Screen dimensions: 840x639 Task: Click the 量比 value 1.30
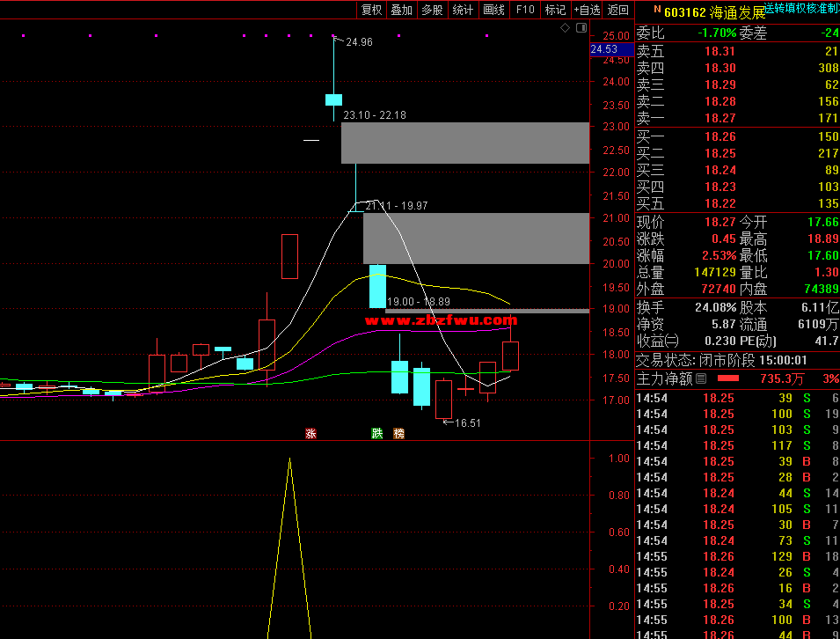[x=827, y=272]
